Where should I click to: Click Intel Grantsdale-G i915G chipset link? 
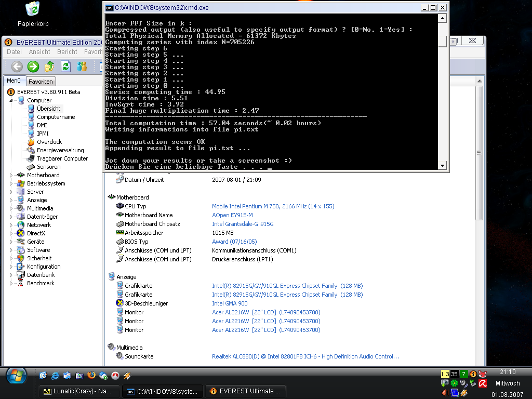click(243, 224)
